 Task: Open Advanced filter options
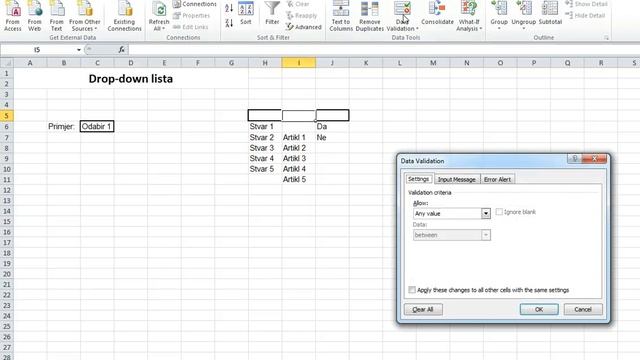tap(303, 27)
